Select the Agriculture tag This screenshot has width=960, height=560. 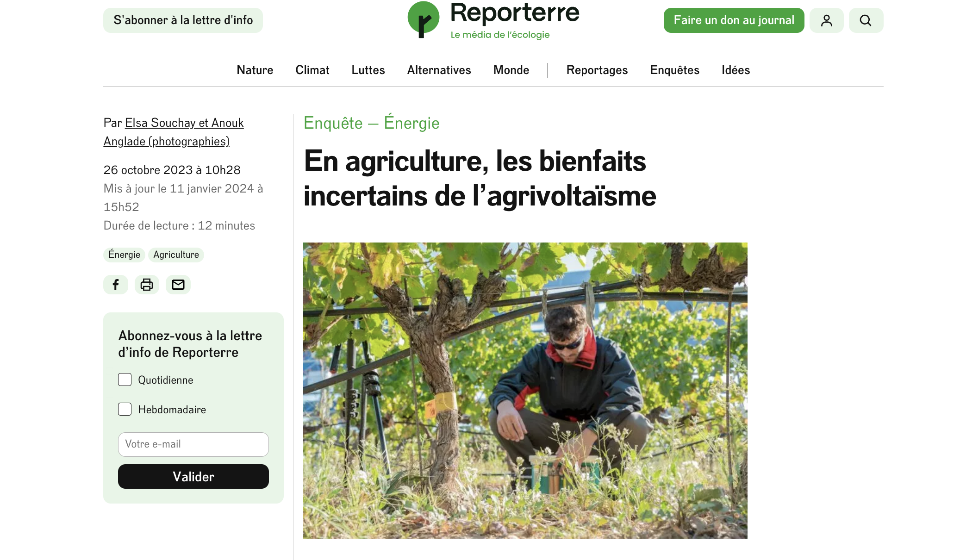pos(176,255)
